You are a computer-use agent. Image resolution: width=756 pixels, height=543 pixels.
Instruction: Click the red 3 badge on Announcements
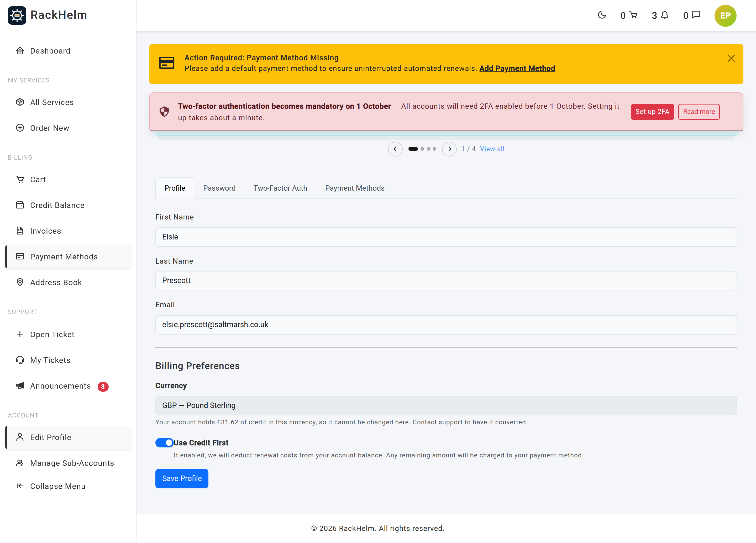[103, 386]
